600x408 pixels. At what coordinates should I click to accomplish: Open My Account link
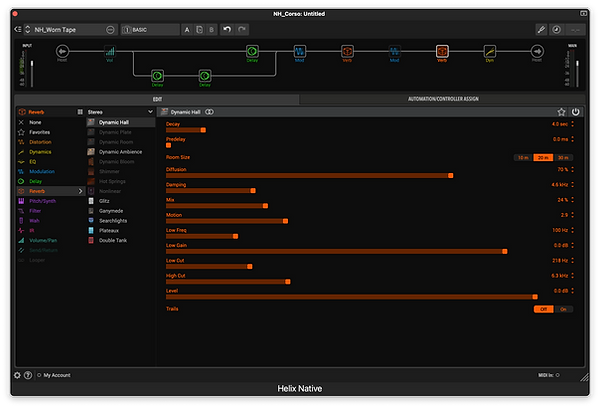pos(57,375)
